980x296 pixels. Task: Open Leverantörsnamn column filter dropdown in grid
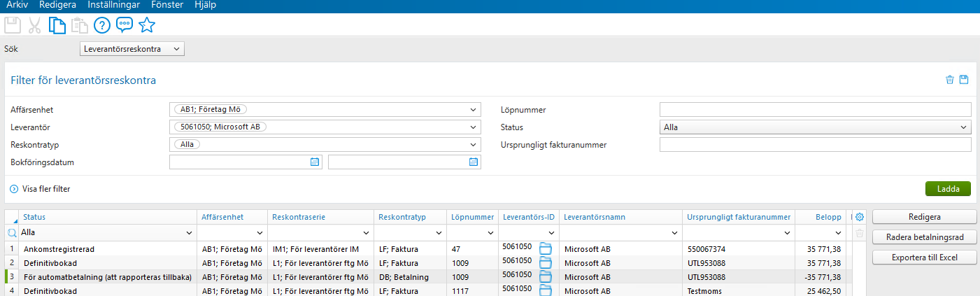pyautogui.click(x=675, y=232)
